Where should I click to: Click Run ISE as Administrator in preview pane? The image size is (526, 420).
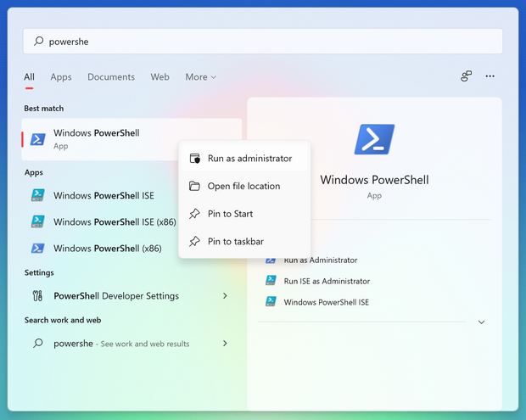tap(327, 281)
